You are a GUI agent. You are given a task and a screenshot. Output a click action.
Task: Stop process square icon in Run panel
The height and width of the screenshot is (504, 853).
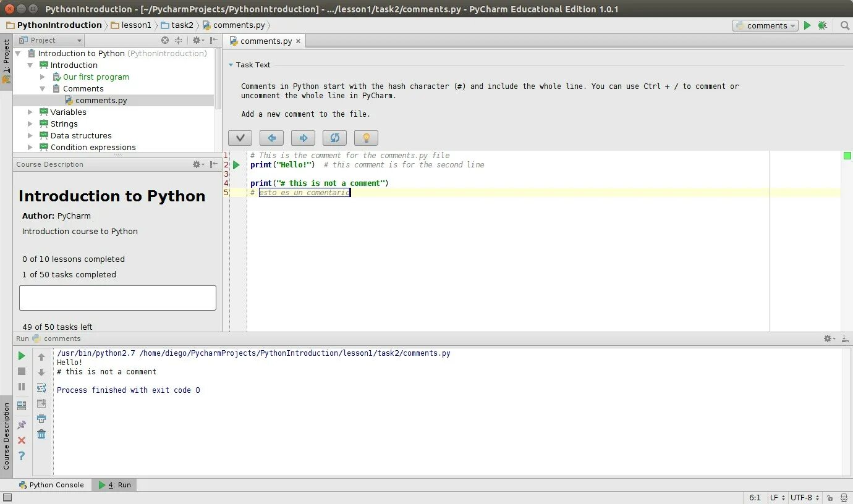click(22, 371)
